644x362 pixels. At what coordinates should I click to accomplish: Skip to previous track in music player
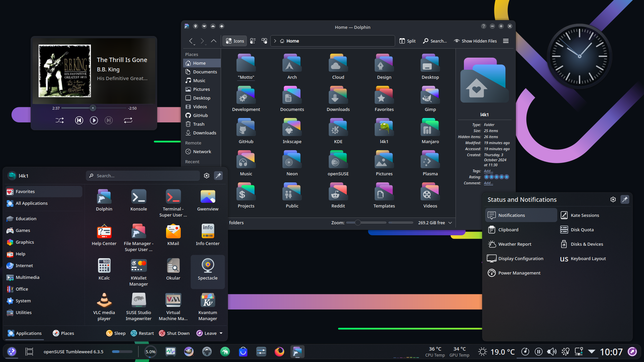79,120
